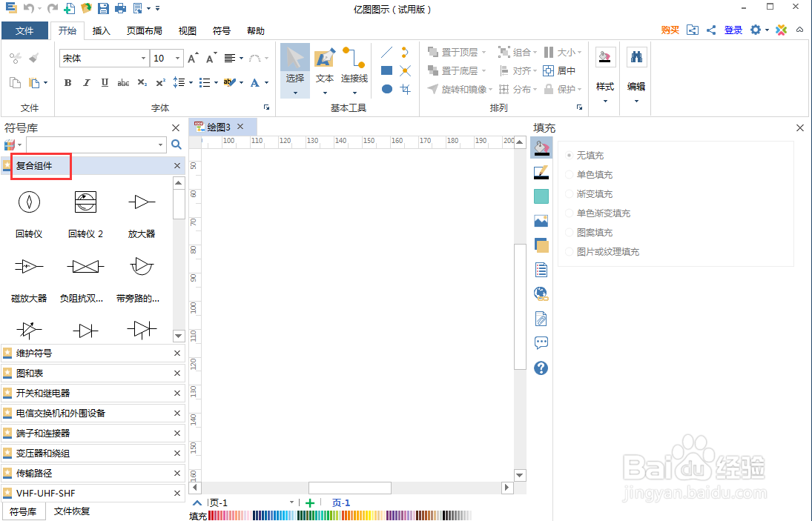This screenshot has width=812, height=521.
Task: Add a new page with green plus
Action: point(310,503)
